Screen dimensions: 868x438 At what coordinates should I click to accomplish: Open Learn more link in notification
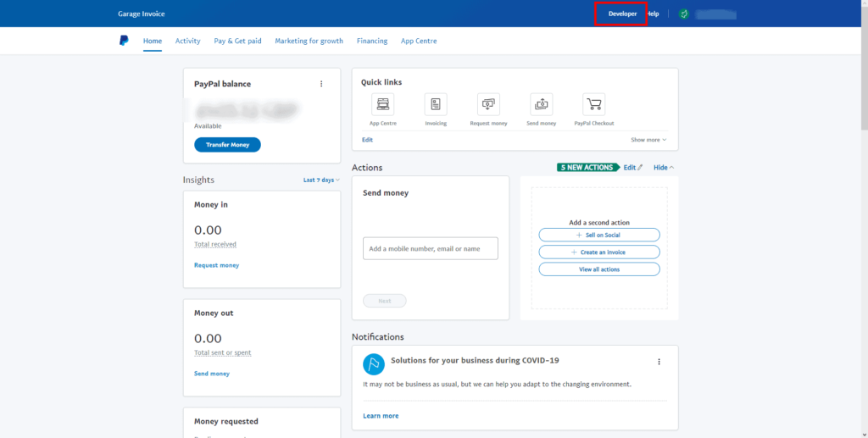click(381, 416)
